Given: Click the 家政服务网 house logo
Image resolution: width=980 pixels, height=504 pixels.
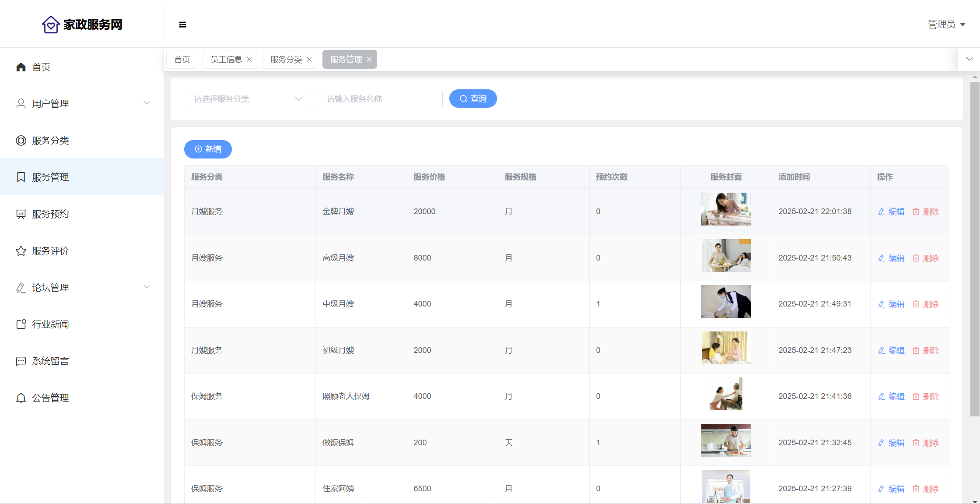Looking at the screenshot, I should pyautogui.click(x=51, y=25).
